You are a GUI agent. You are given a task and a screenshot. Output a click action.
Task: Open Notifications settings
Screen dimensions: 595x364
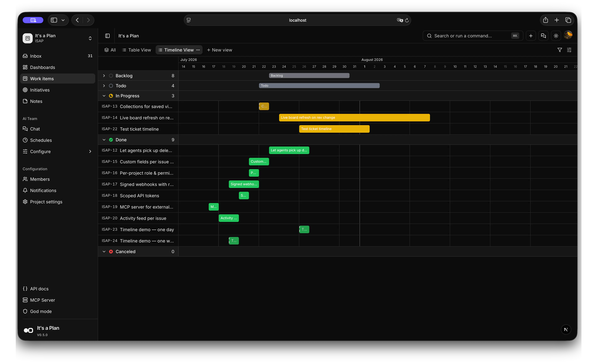tap(58, 190)
